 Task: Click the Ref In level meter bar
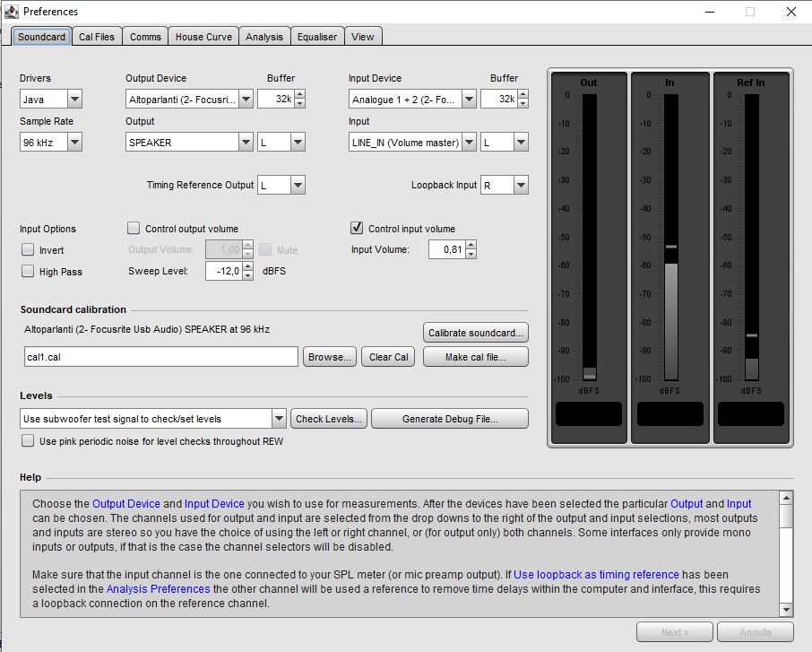(x=752, y=238)
